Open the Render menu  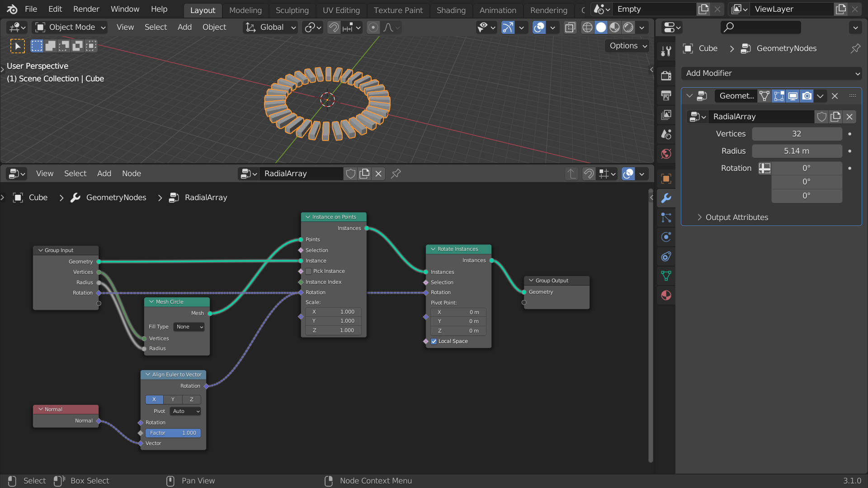click(x=86, y=9)
